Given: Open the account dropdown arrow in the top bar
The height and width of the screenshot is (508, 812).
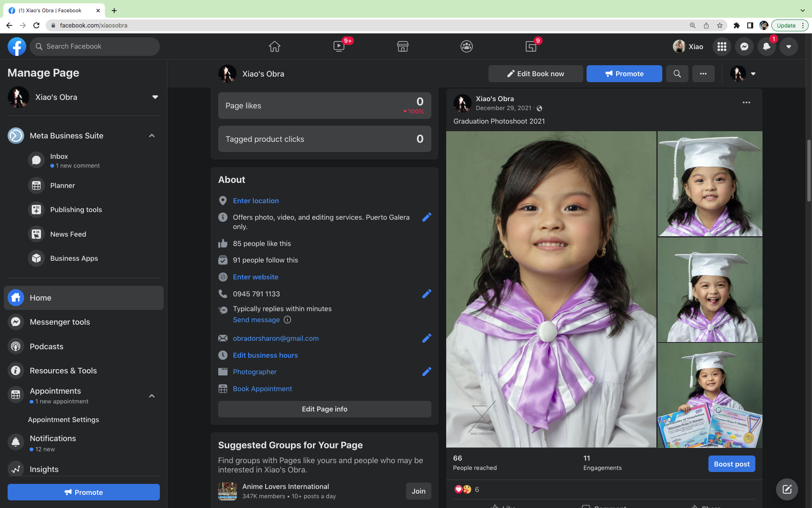Looking at the screenshot, I should point(789,47).
